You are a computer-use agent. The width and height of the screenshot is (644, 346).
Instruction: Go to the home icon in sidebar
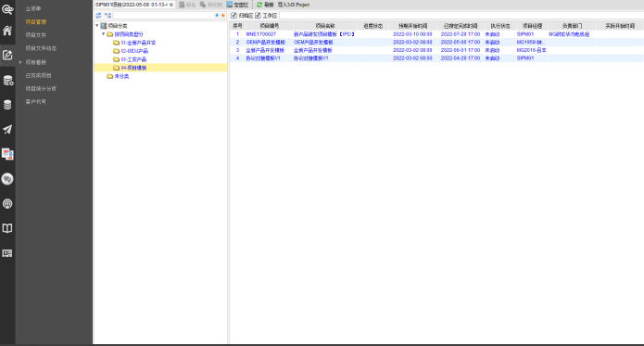[x=7, y=31]
